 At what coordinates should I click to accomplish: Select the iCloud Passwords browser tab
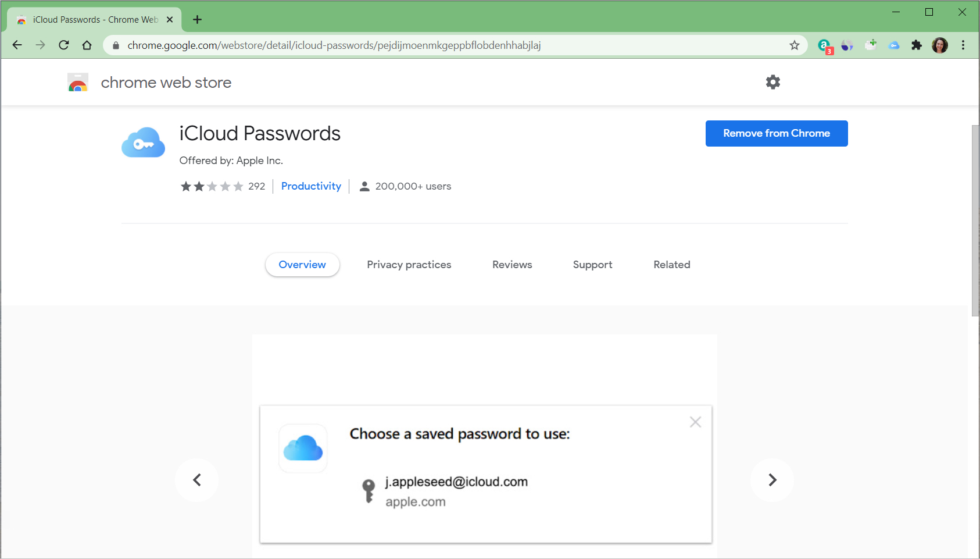tap(95, 20)
